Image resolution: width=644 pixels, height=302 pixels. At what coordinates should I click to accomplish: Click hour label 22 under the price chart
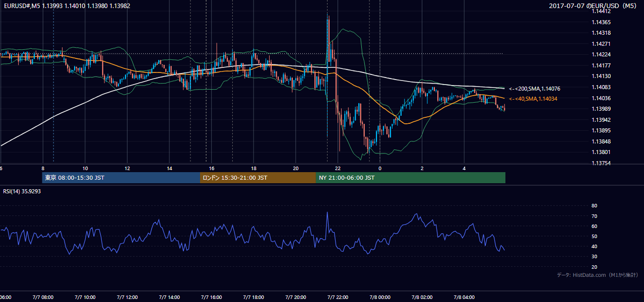click(x=338, y=169)
